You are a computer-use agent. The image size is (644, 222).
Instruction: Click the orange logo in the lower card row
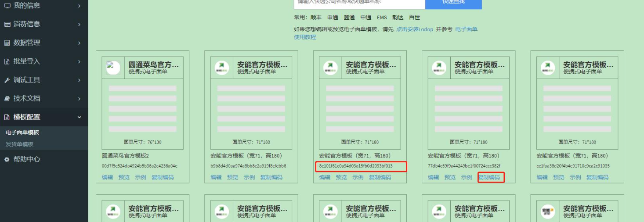click(x=548, y=211)
